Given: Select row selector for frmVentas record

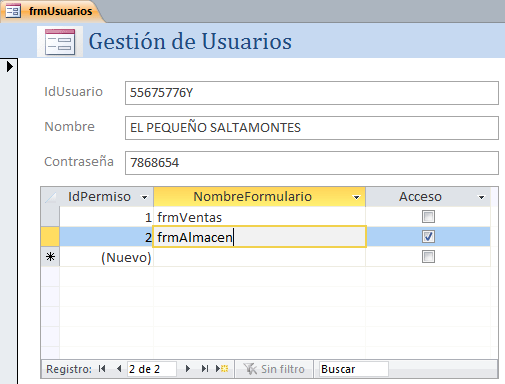Looking at the screenshot, I should [50, 217].
